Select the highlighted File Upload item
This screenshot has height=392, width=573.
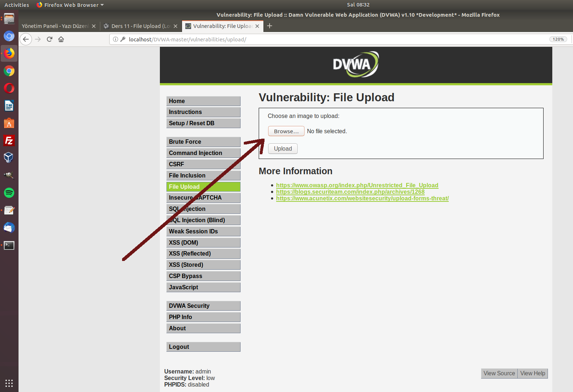(x=203, y=187)
